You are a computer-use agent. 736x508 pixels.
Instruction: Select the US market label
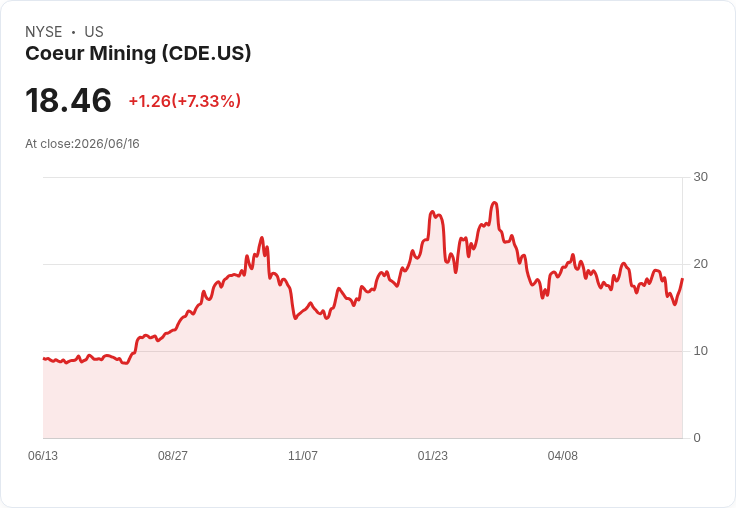click(94, 32)
